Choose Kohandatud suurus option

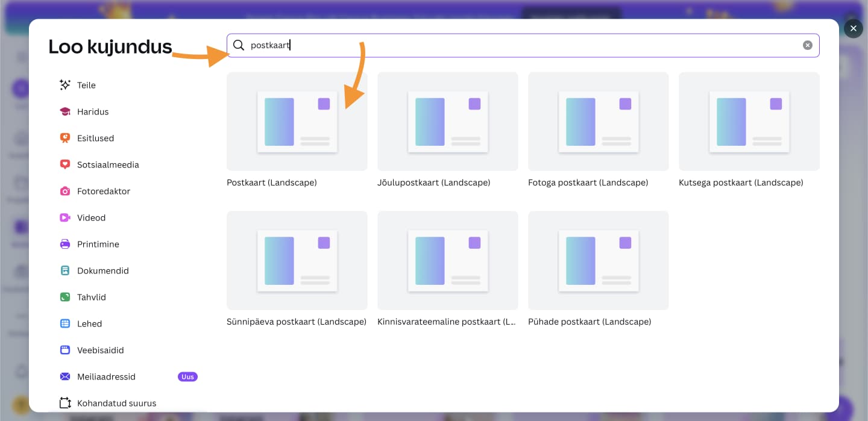click(x=116, y=403)
